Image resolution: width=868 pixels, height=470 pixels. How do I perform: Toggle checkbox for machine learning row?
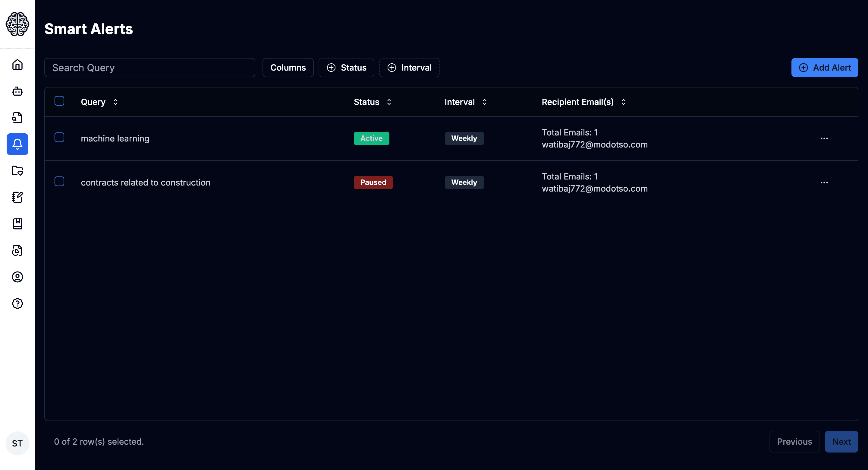click(x=60, y=137)
